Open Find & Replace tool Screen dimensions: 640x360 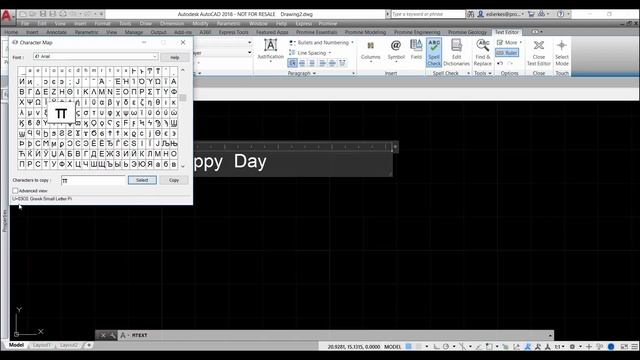click(x=482, y=52)
